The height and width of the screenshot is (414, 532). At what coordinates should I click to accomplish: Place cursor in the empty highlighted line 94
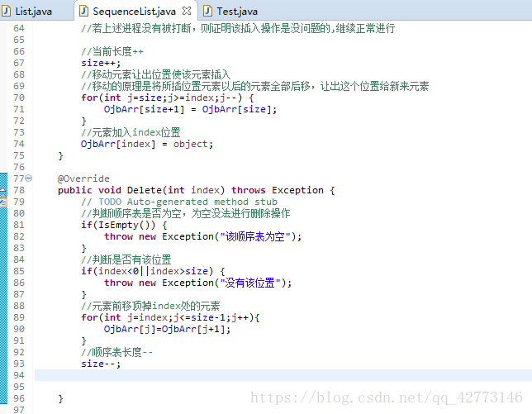283,375
